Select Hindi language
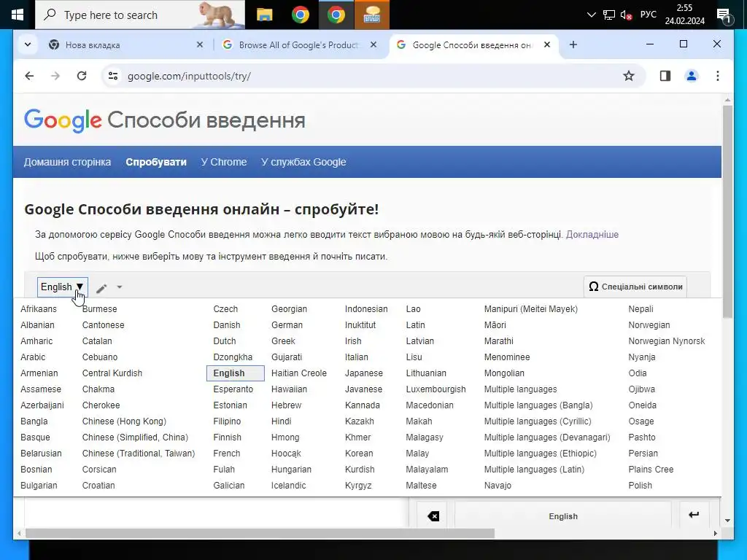This screenshot has height=560, width=747. tap(281, 421)
